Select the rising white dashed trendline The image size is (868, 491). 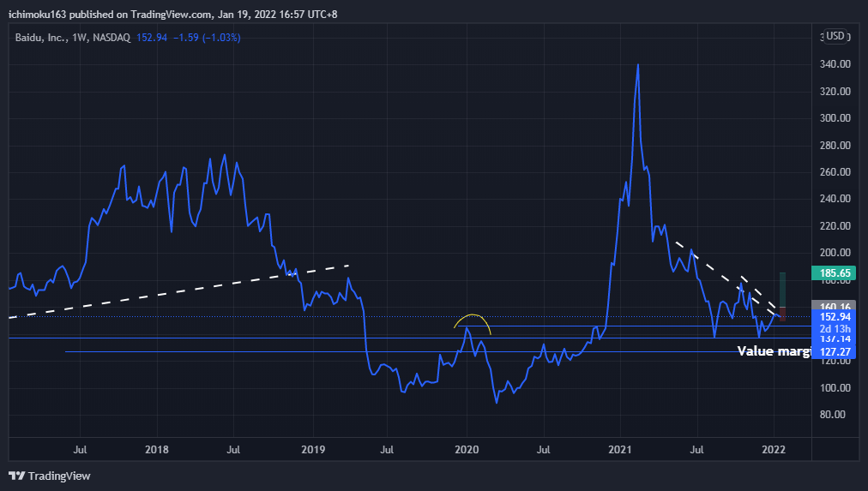click(178, 291)
